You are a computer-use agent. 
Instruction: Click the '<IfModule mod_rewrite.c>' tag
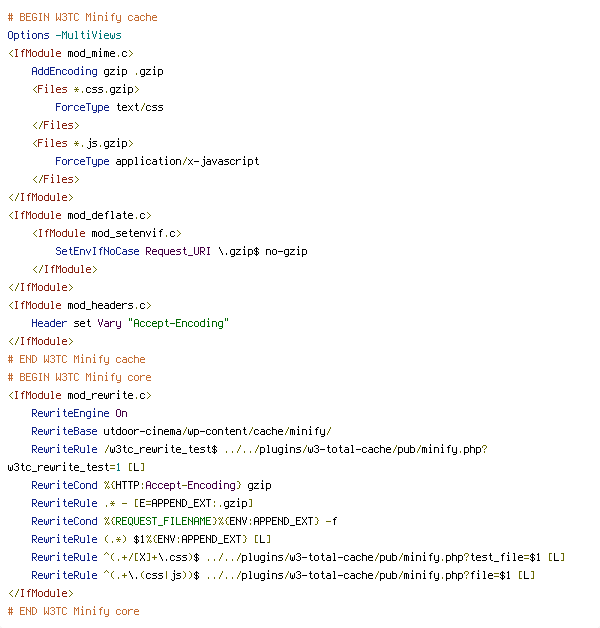(79, 395)
